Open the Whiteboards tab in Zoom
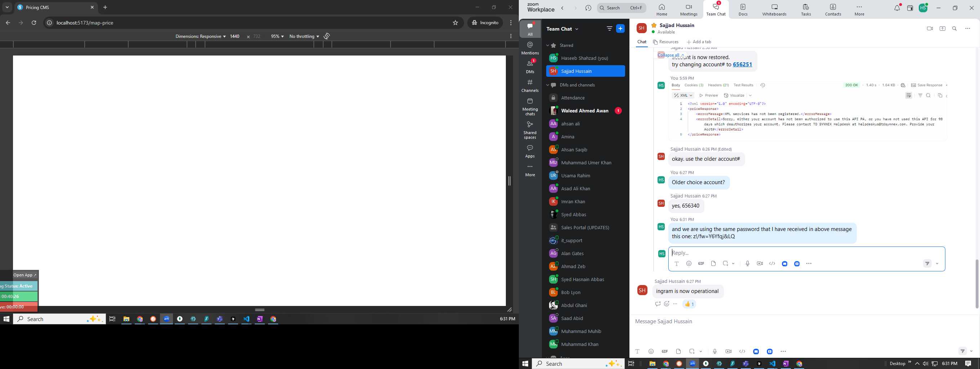The image size is (980, 369). [x=774, y=9]
